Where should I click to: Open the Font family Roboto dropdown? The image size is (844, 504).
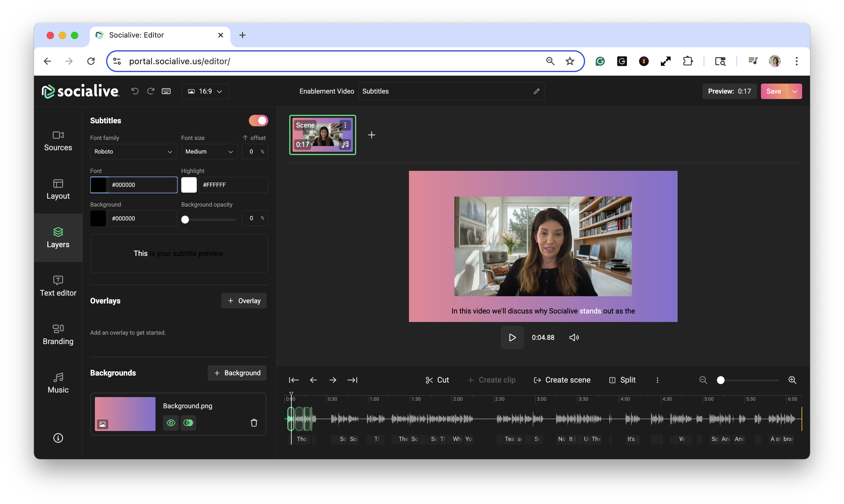tap(134, 152)
